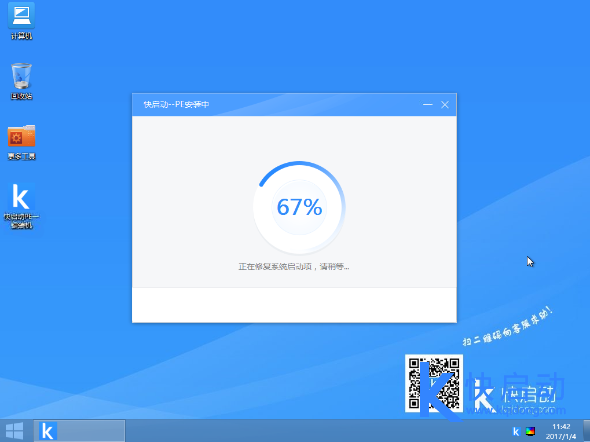The height and width of the screenshot is (442, 590).
Task: Select the Recycle Bin desktop icon
Action: (21, 81)
